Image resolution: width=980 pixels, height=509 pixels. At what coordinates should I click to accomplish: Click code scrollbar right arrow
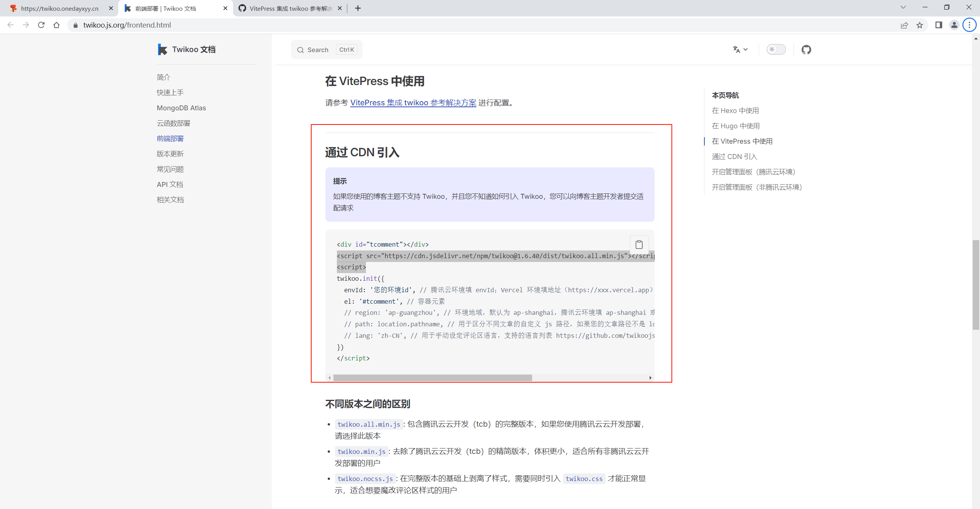point(650,378)
